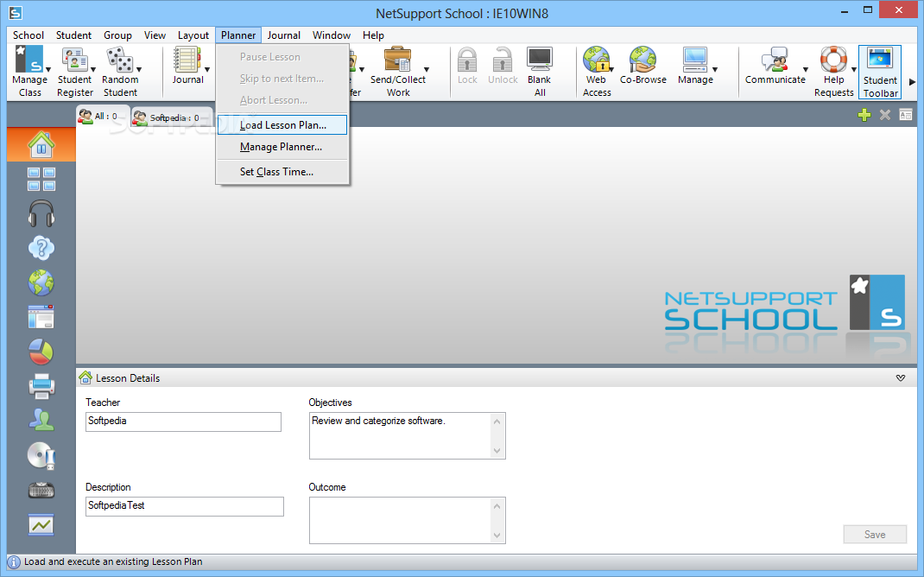Toggle the Student Toolbar button

click(x=880, y=73)
